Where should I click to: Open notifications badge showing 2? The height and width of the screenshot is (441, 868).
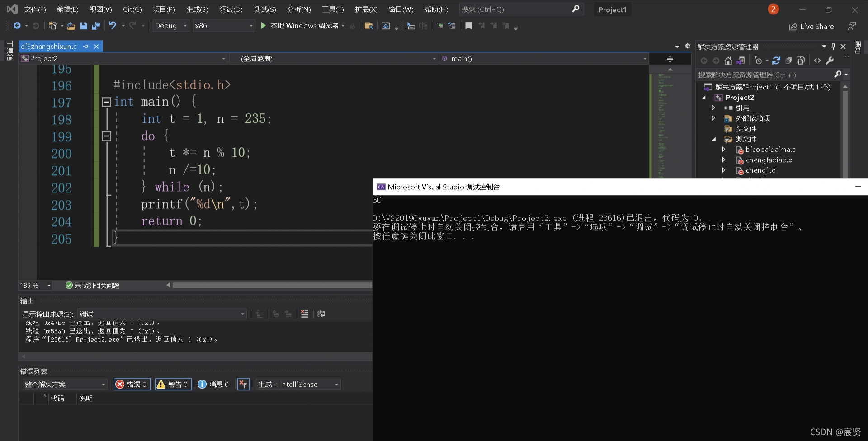[773, 9]
